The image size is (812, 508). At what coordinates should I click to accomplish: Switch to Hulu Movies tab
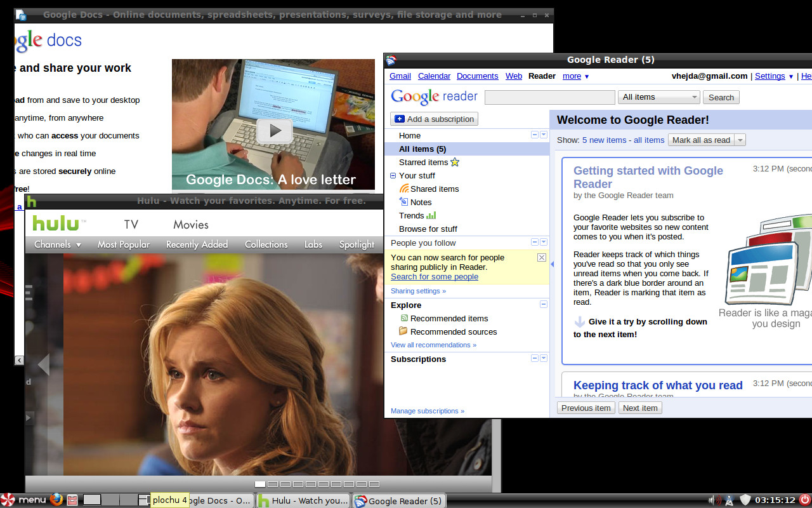pos(191,224)
